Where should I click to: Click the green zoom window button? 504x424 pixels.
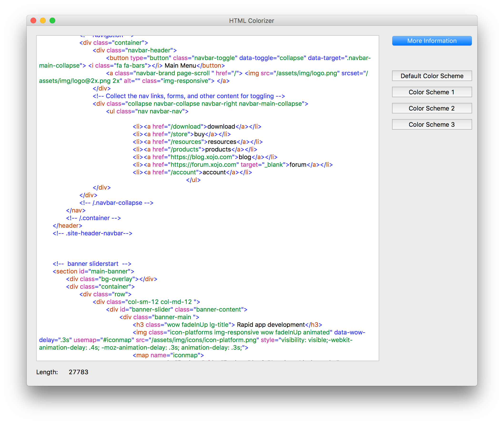click(x=52, y=21)
